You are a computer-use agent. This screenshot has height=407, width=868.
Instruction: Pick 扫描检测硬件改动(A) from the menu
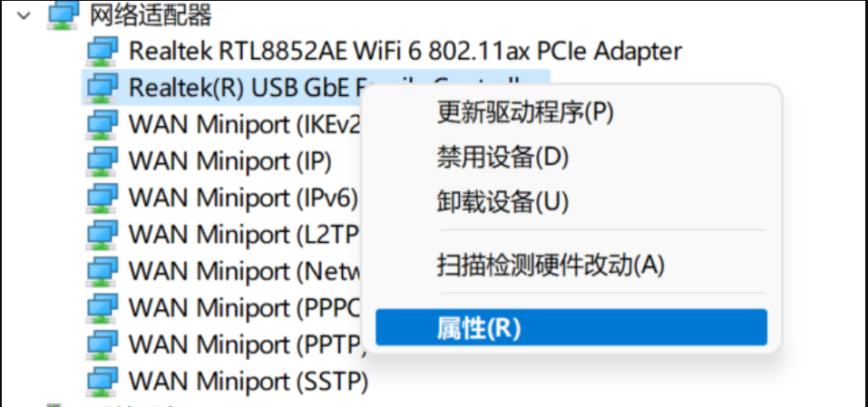coord(551,265)
